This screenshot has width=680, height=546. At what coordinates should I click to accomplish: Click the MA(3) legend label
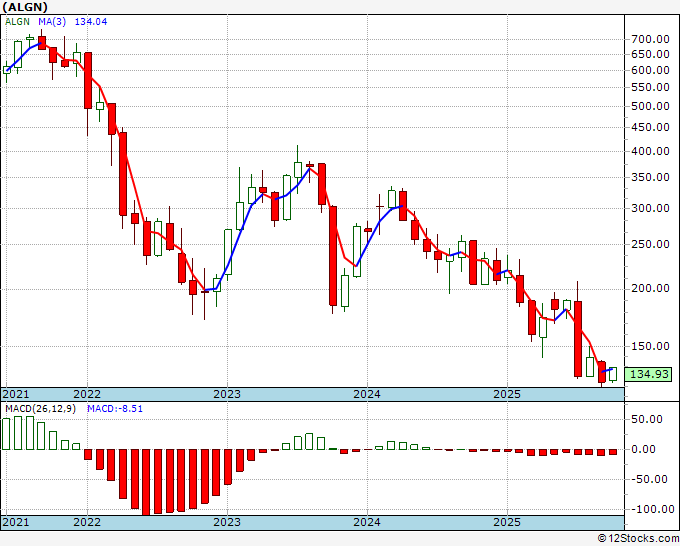pos(52,22)
